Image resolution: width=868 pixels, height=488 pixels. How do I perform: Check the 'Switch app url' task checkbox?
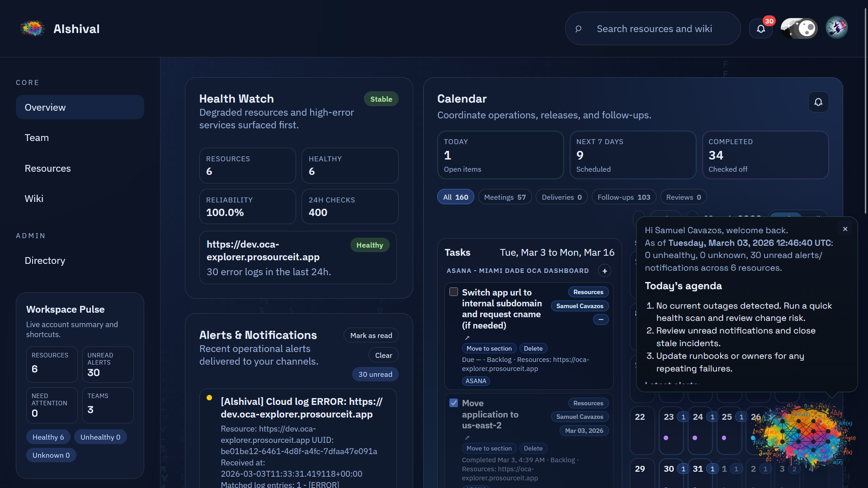point(453,292)
